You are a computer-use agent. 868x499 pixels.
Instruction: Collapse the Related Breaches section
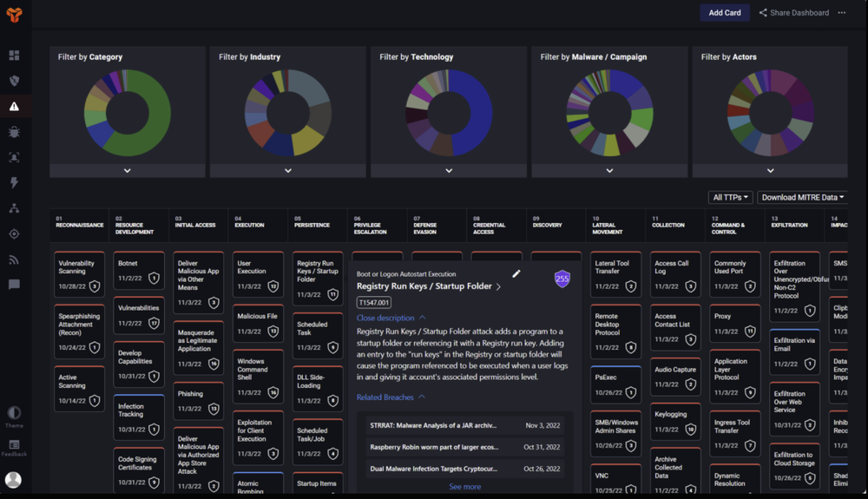point(391,397)
